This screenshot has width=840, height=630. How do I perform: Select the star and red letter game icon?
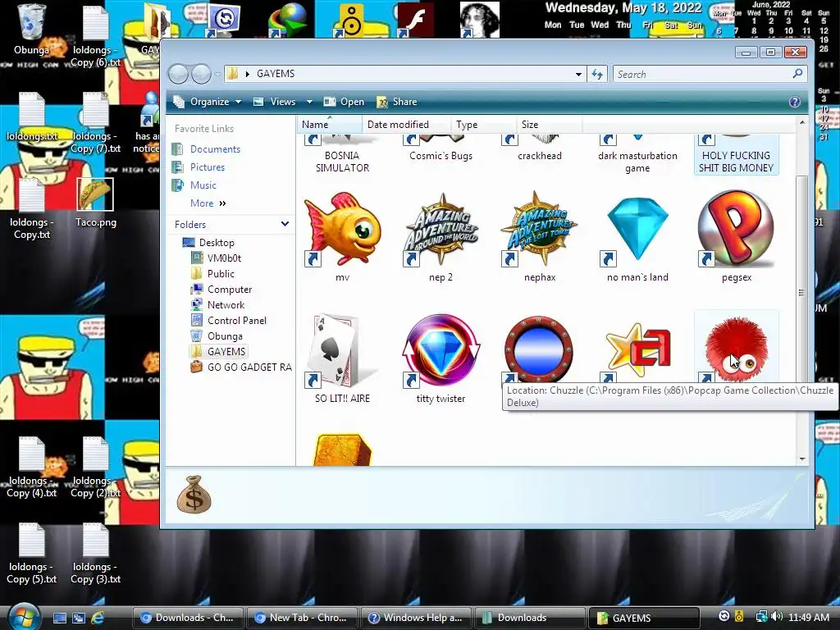(637, 351)
